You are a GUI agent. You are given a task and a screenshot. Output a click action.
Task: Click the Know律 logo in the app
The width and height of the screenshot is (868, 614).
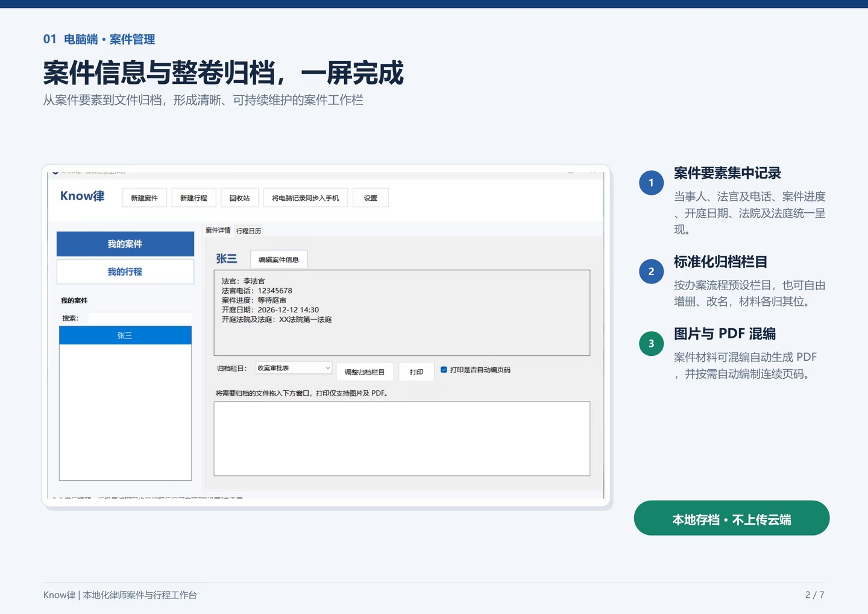point(82,196)
